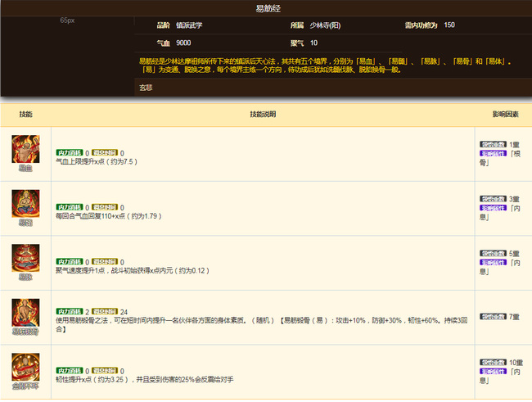
Task: Click the green 内力消耗 badge in 易血 row
Action: 69,152
